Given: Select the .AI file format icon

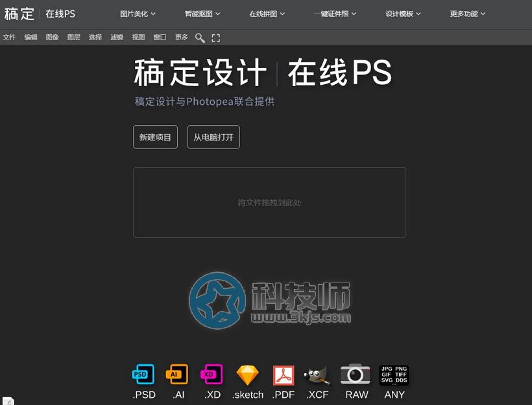Looking at the screenshot, I should [x=177, y=374].
